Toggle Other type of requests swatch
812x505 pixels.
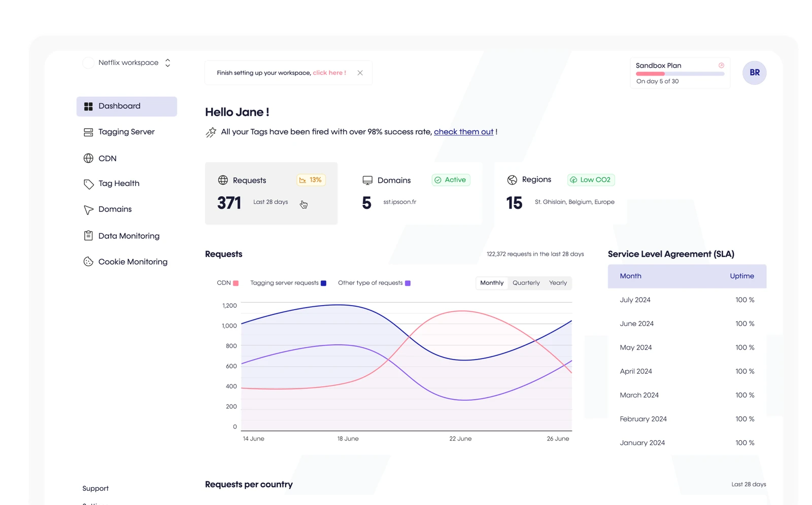408,283
